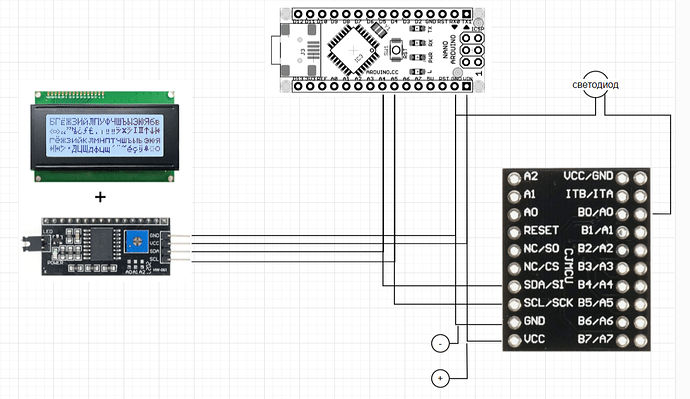Click the B7/A7 pin pad on CJMCU
Image resolution: width=690 pixels, height=399 pixels.
click(622, 340)
